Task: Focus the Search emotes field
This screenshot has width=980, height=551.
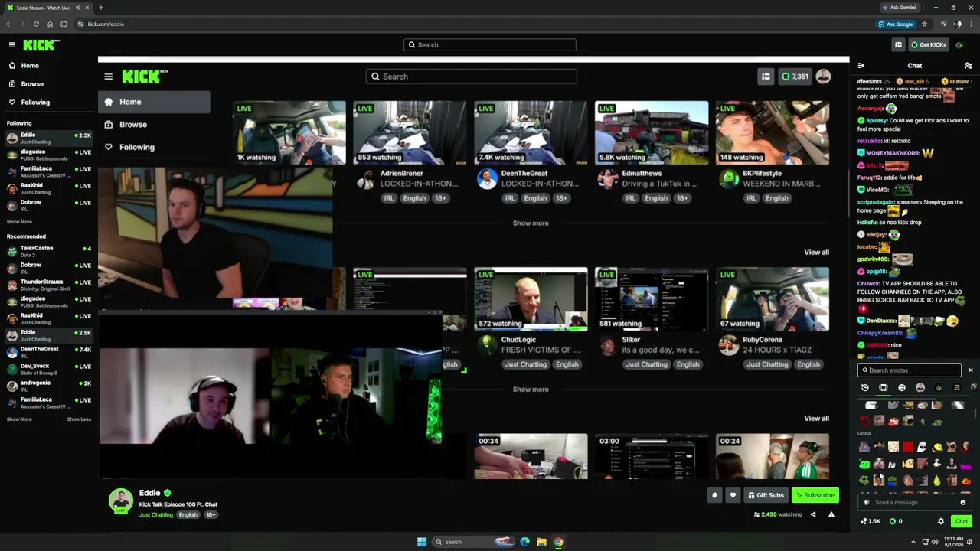Action: pos(910,370)
